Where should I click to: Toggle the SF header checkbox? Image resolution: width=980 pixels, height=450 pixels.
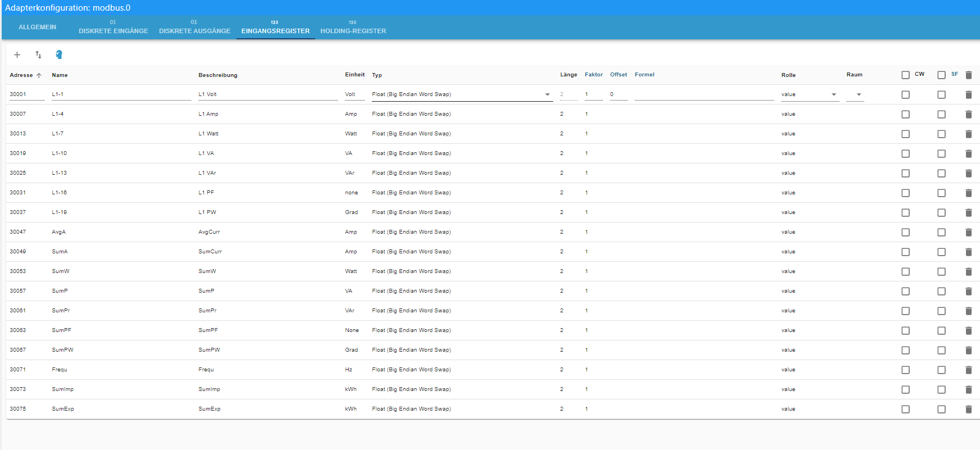tap(941, 75)
